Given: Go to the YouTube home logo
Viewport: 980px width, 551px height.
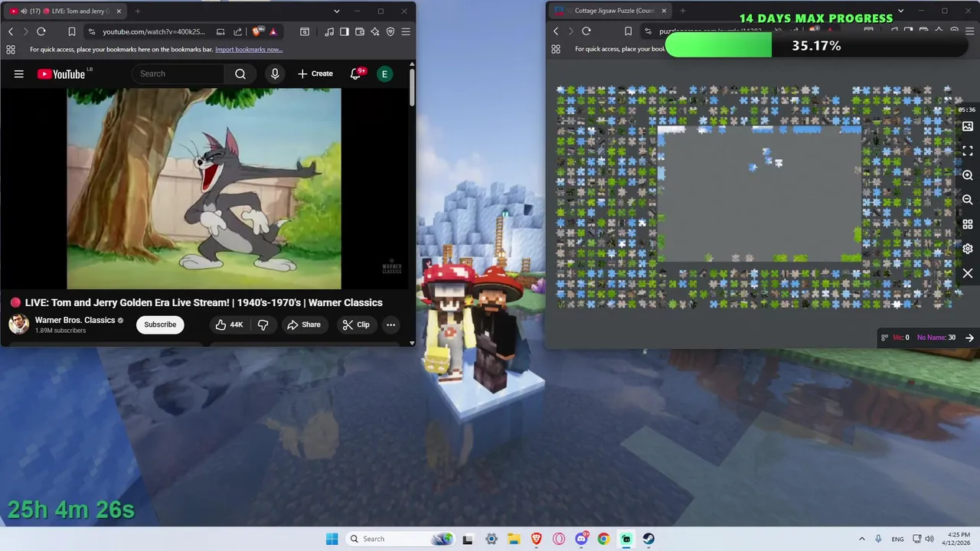Looking at the screenshot, I should click(61, 73).
